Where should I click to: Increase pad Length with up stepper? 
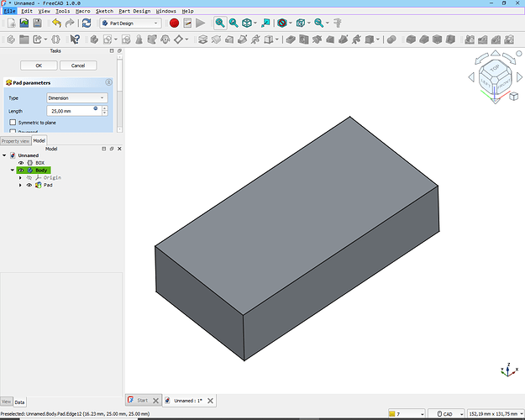tap(104, 108)
